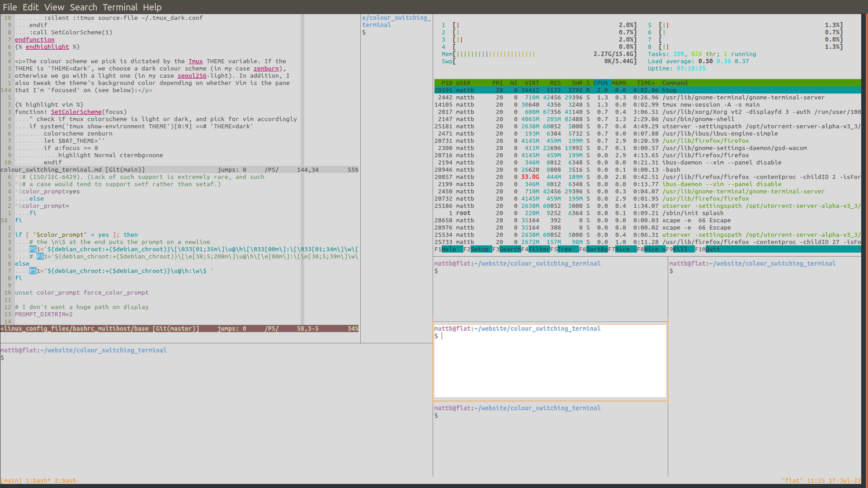Open the Search menu

84,7
